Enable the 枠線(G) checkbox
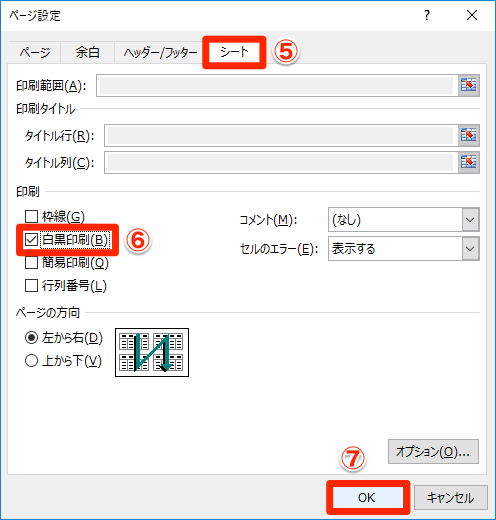Screen dimensions: 496x520 [31, 216]
